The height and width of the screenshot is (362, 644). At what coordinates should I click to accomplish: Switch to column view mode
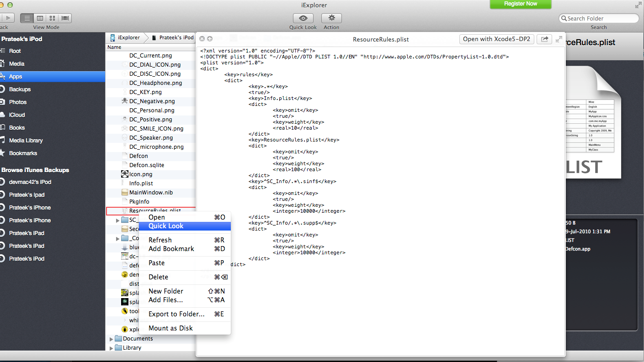[40, 18]
